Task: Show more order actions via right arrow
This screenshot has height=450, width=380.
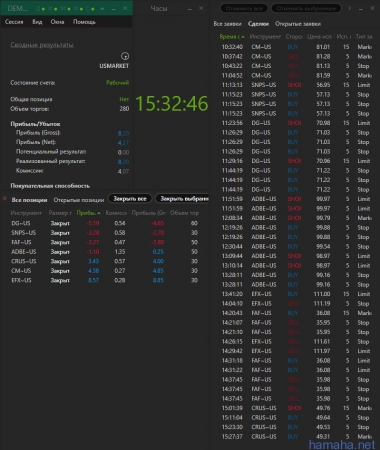Action: 349,8
